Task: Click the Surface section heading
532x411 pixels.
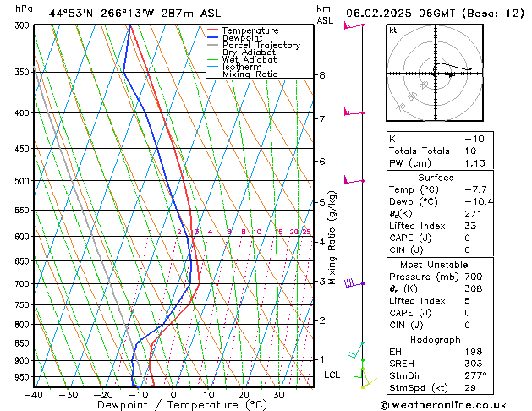Action: [436, 178]
